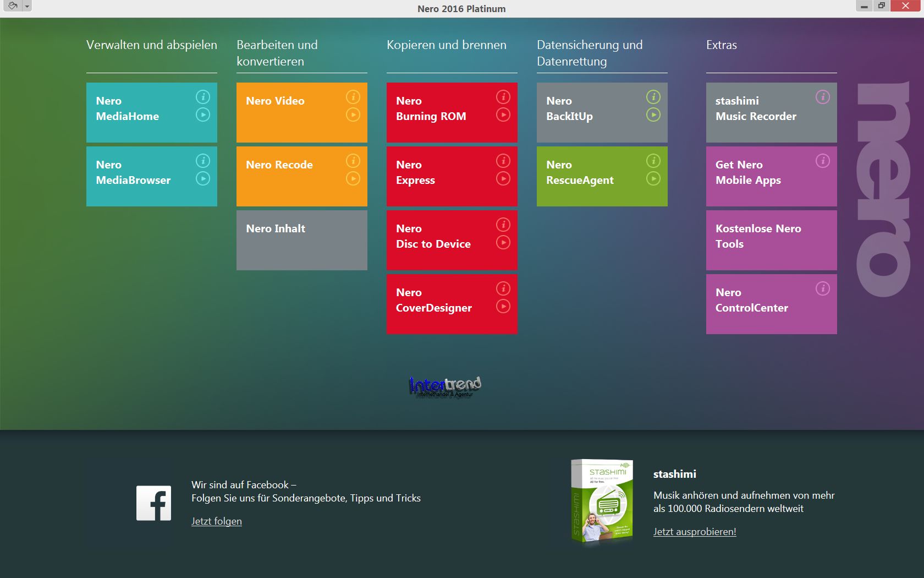Open Get Nero Mobile Apps tile
The image size is (924, 578).
tap(772, 176)
